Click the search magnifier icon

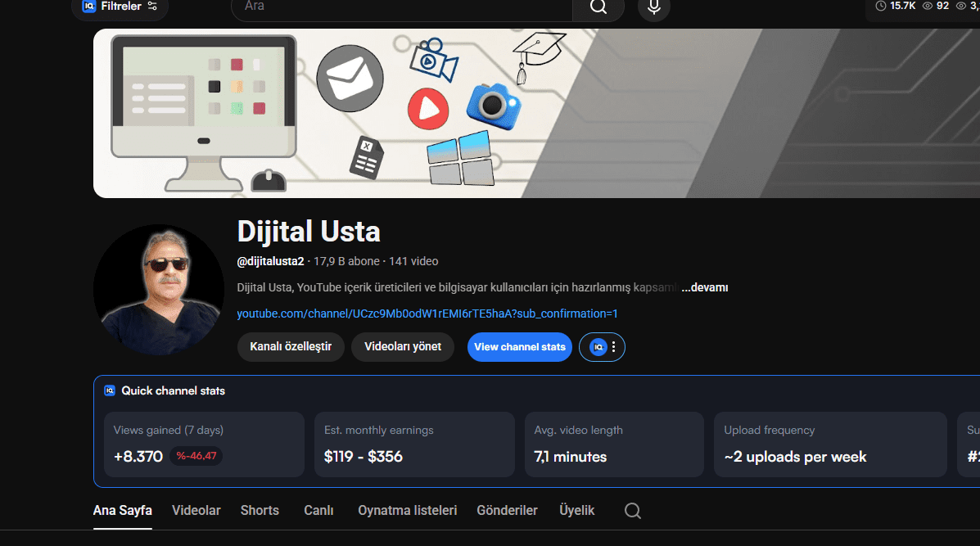point(598,7)
